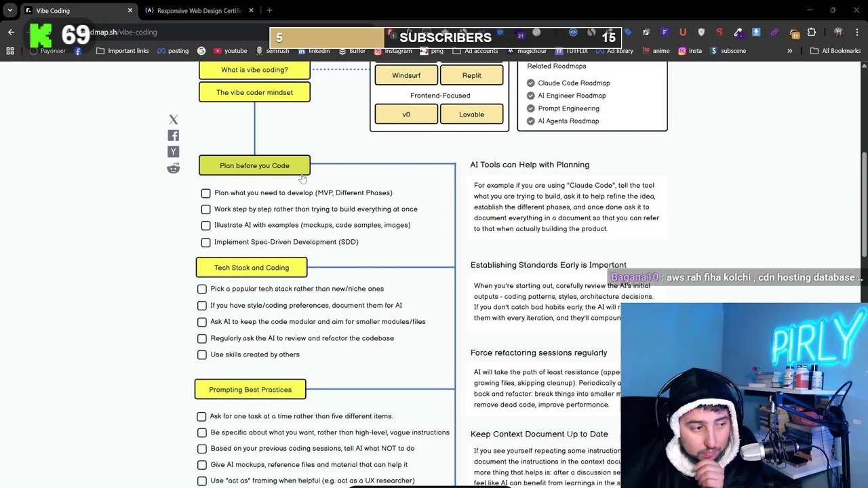Tick 'Ask for one task at a time'
Image resolution: width=868 pixels, height=488 pixels.
click(201, 416)
